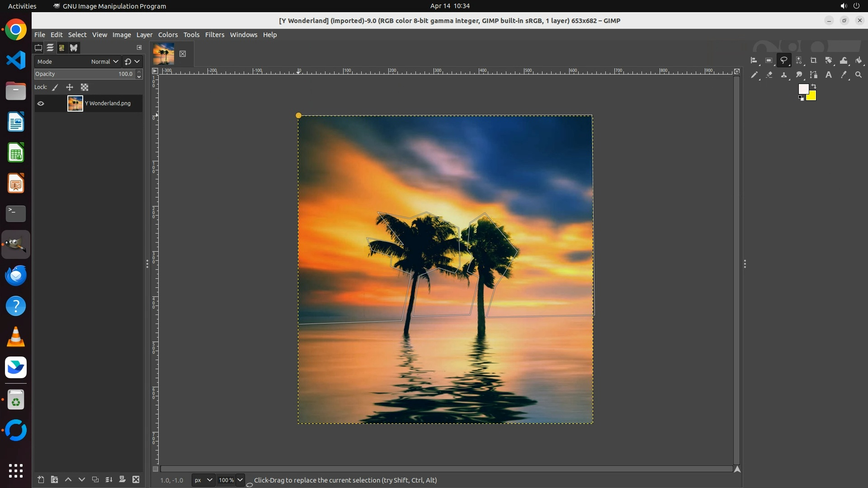Viewport: 868px width, 488px height.
Task: Open the px units dropdown
Action: click(x=203, y=480)
